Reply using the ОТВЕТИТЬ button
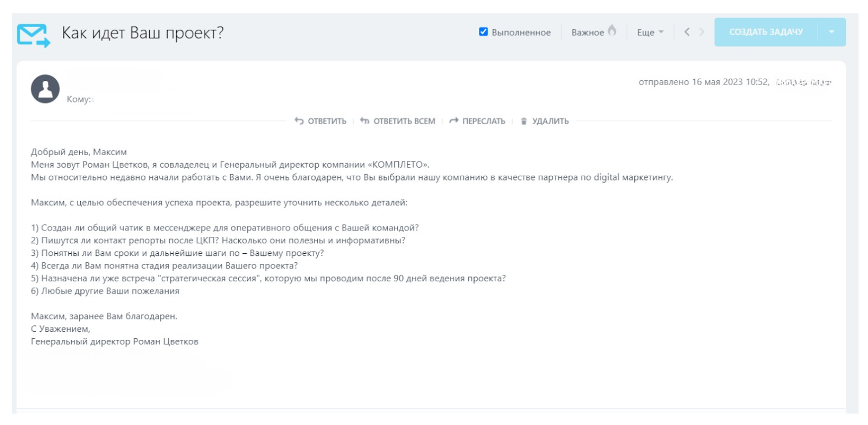This screenshot has height=425, width=868. click(321, 121)
